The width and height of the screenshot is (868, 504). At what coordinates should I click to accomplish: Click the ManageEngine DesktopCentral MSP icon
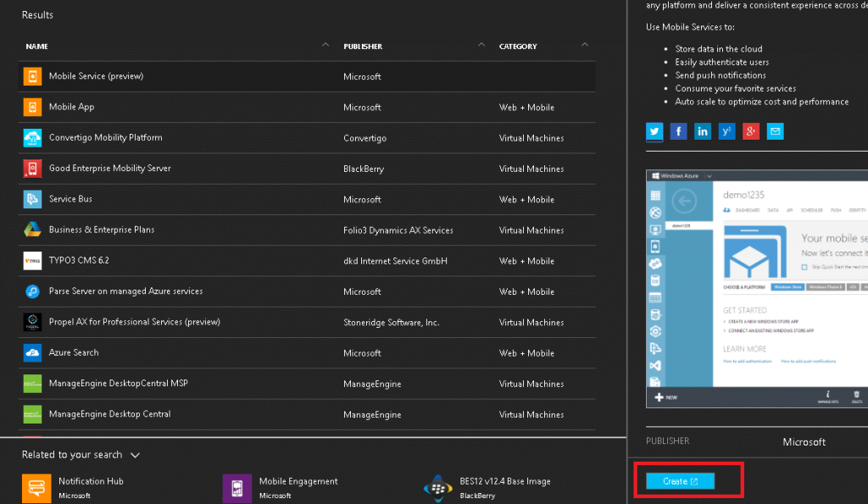tap(32, 384)
